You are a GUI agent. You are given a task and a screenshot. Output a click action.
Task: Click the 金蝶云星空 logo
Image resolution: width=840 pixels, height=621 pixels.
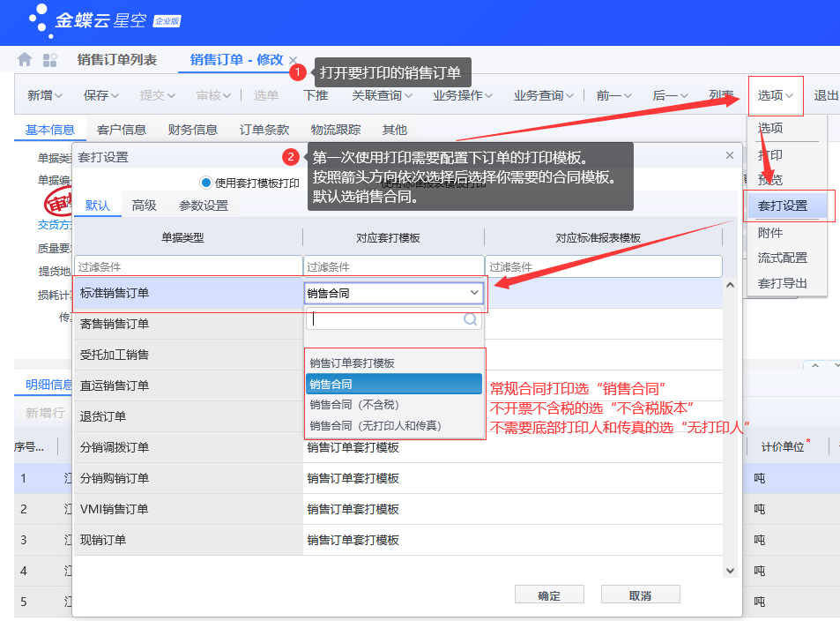click(105, 21)
